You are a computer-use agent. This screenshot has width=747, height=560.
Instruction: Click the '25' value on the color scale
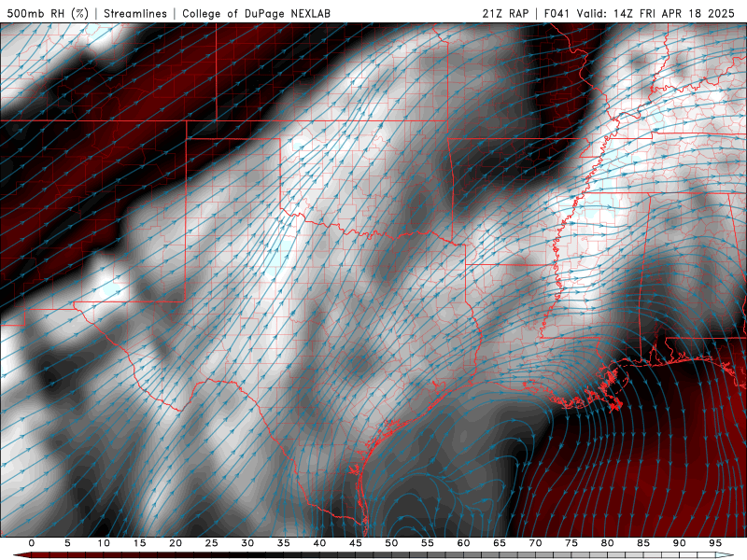pos(212,543)
